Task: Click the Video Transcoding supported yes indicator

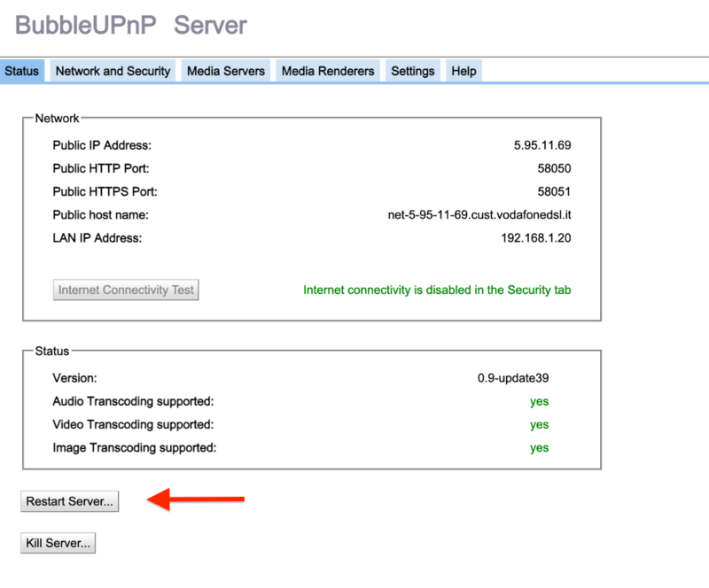Action: pyautogui.click(x=539, y=424)
